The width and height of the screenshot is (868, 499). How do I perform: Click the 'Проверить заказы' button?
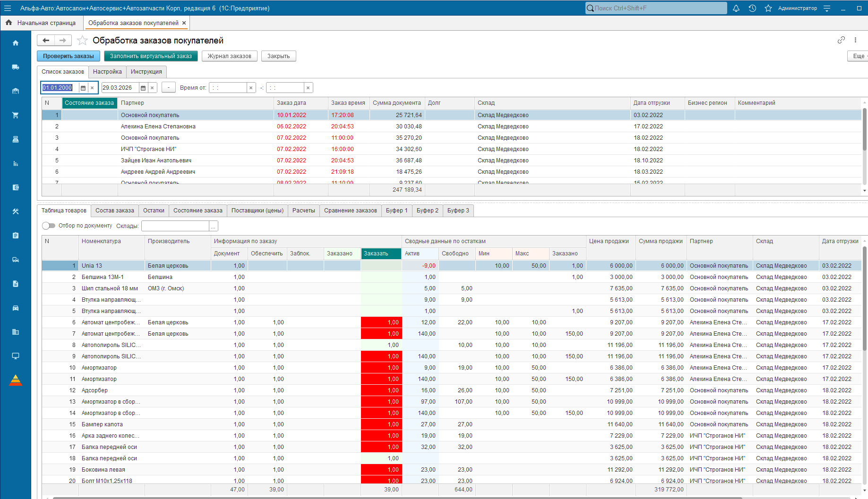coord(69,56)
